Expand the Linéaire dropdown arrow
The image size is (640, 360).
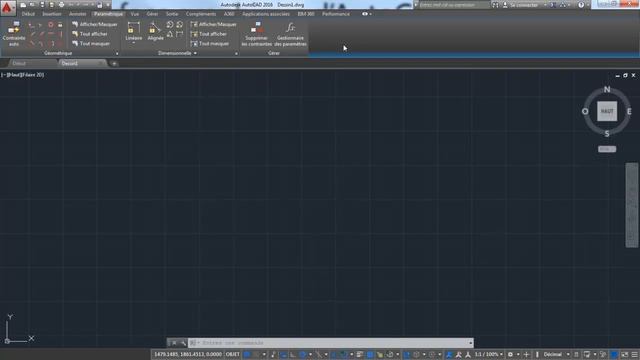pyautogui.click(x=133, y=42)
